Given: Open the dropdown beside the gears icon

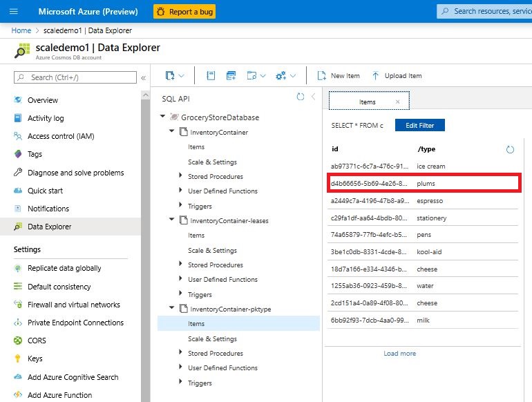Looking at the screenshot, I should 293,76.
